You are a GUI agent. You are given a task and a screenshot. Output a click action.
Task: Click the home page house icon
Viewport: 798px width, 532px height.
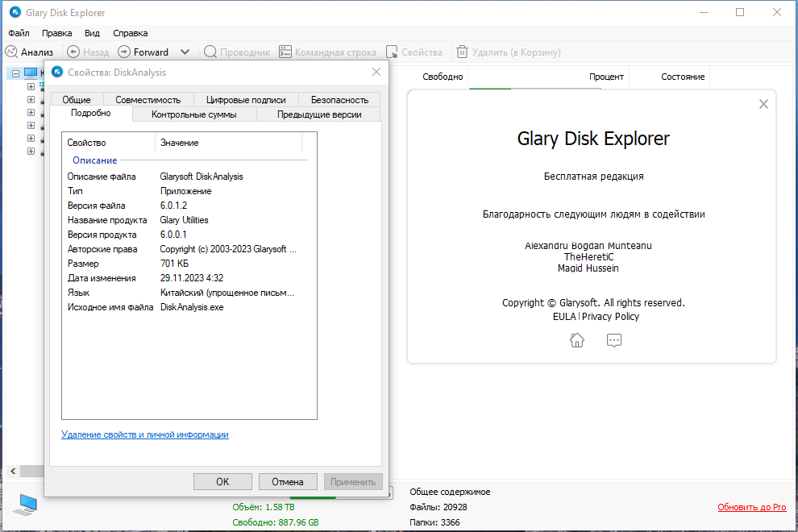(577, 340)
